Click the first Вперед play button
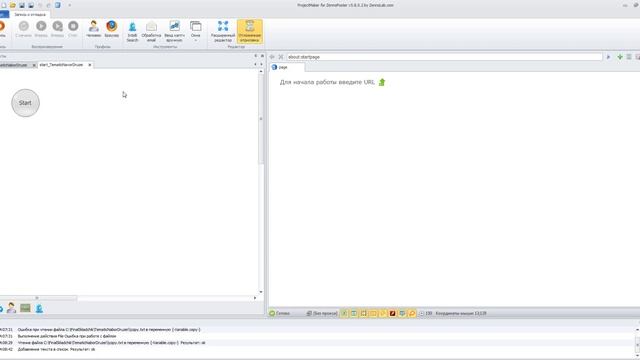The height and width of the screenshot is (360, 640). [x=41, y=29]
